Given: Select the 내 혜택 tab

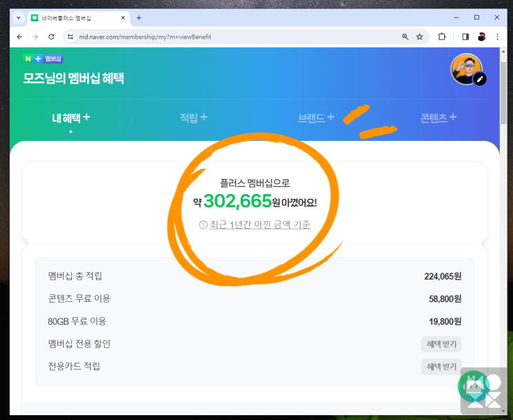Looking at the screenshot, I should (70, 118).
